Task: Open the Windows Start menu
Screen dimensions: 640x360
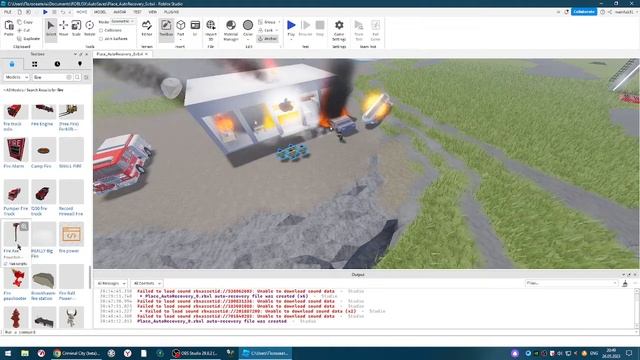Action: (x=7, y=353)
